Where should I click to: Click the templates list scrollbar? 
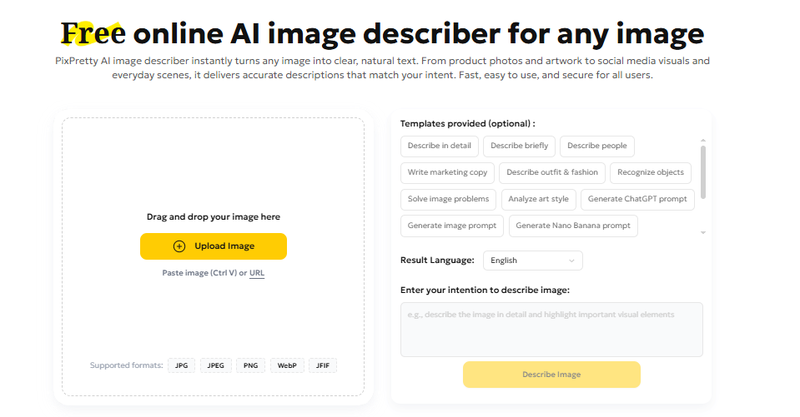[703, 171]
